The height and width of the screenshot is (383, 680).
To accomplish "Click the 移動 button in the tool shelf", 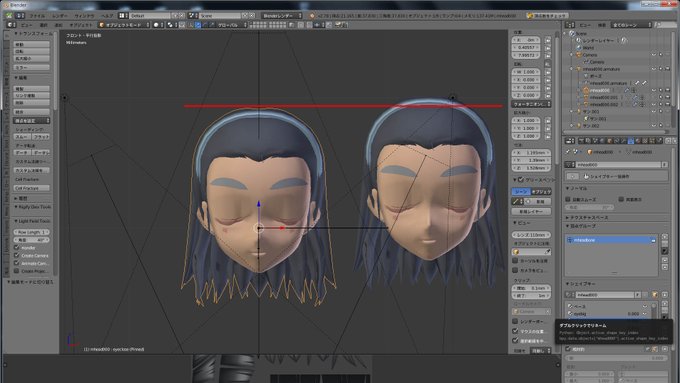I will pos(31,44).
